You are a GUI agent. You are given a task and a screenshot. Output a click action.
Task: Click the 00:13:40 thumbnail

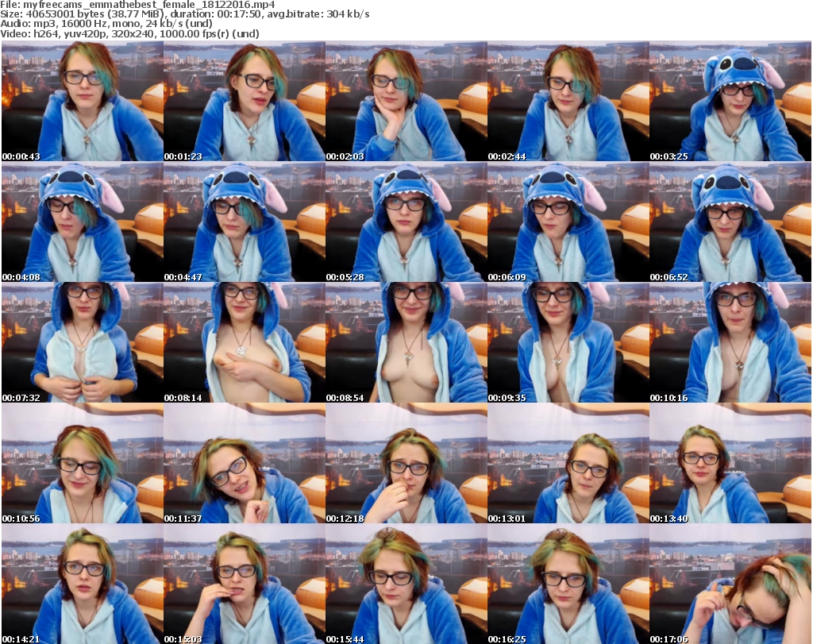point(730,463)
